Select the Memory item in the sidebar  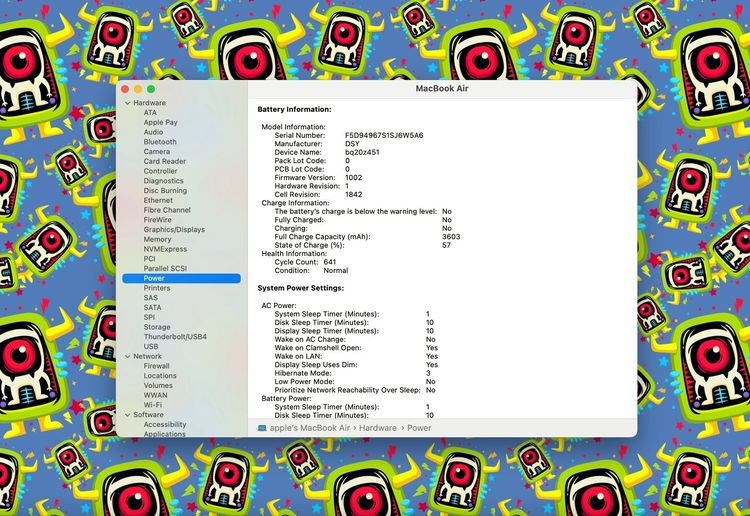[157, 240]
